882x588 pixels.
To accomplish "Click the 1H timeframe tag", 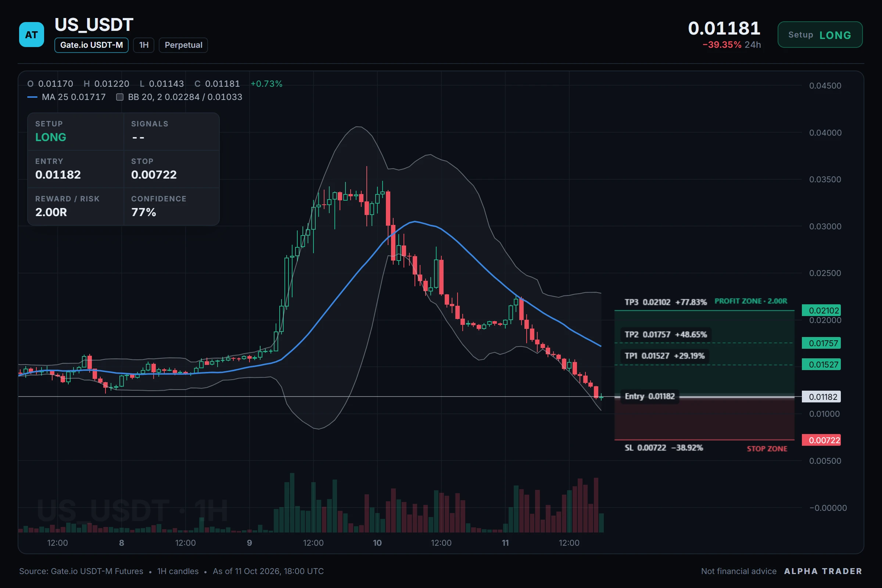I will point(144,45).
